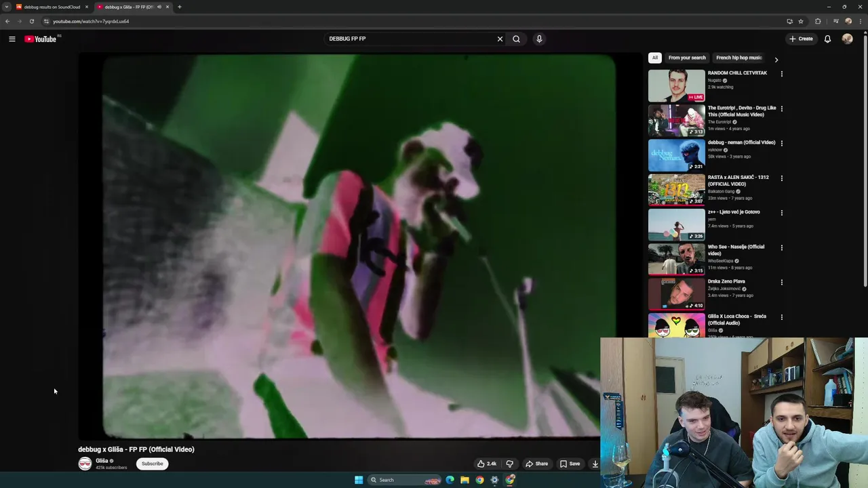This screenshot has width=868, height=488.
Task: Dislike the video with thumbs-down
Action: 509,464
